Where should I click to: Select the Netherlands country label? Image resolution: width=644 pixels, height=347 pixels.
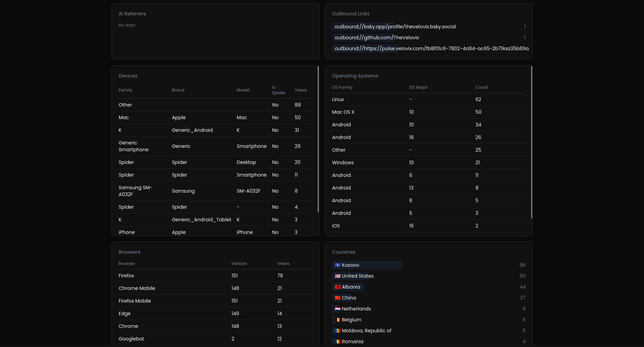coord(356,309)
